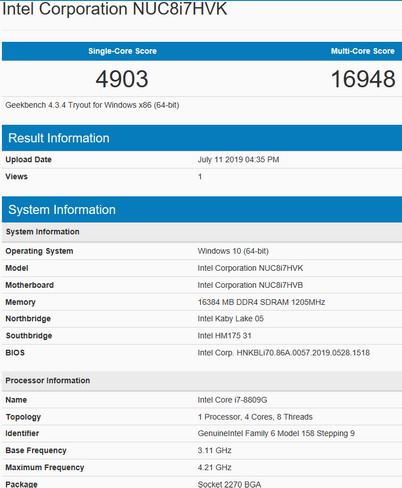
Task: Click the Name label
Action: (x=16, y=400)
